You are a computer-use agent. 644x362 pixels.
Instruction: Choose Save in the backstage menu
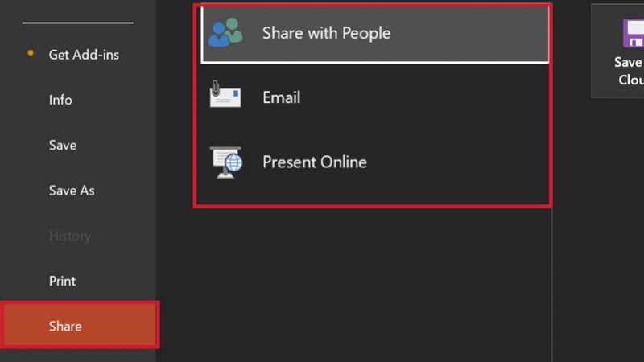pos(63,146)
